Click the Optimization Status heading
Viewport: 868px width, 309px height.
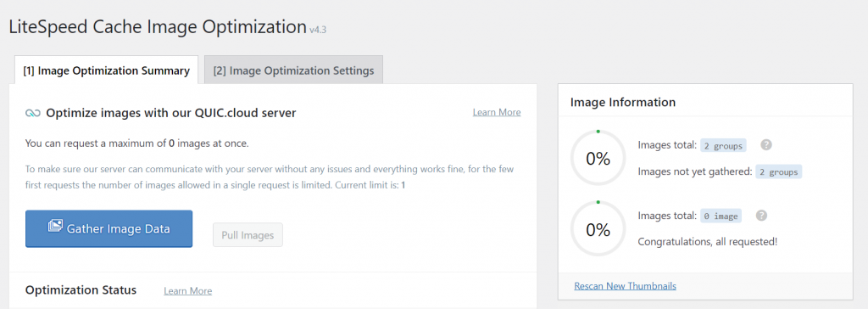point(81,290)
